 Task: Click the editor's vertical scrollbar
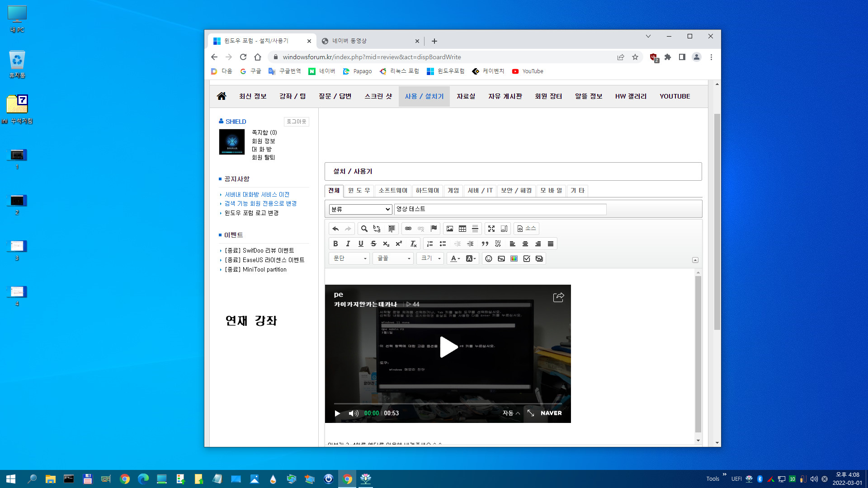pos(698,355)
